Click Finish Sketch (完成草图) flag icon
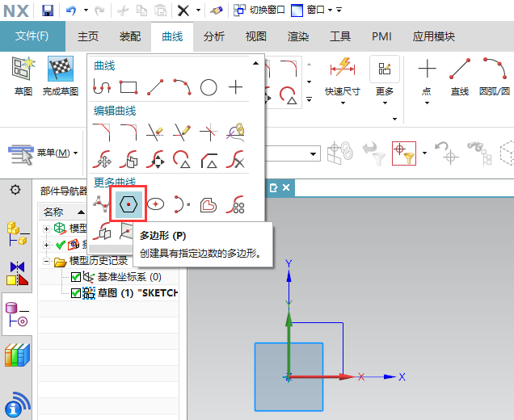The width and height of the screenshot is (514, 420). pyautogui.click(x=61, y=77)
